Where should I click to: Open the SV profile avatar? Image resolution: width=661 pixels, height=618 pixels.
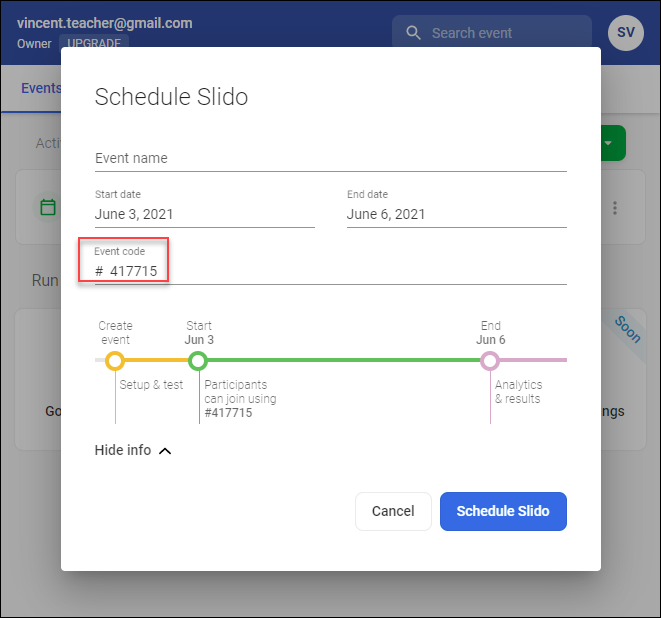pos(625,32)
